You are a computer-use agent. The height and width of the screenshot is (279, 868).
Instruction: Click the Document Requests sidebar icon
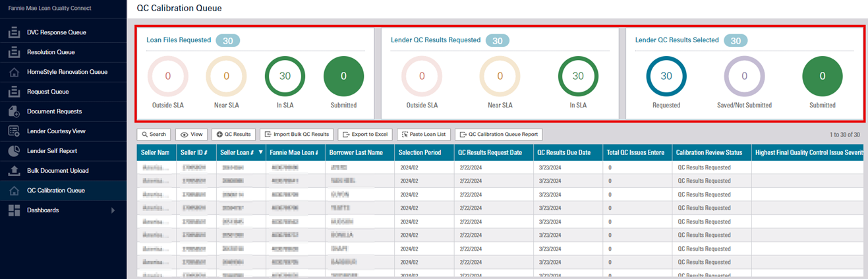[x=14, y=111]
